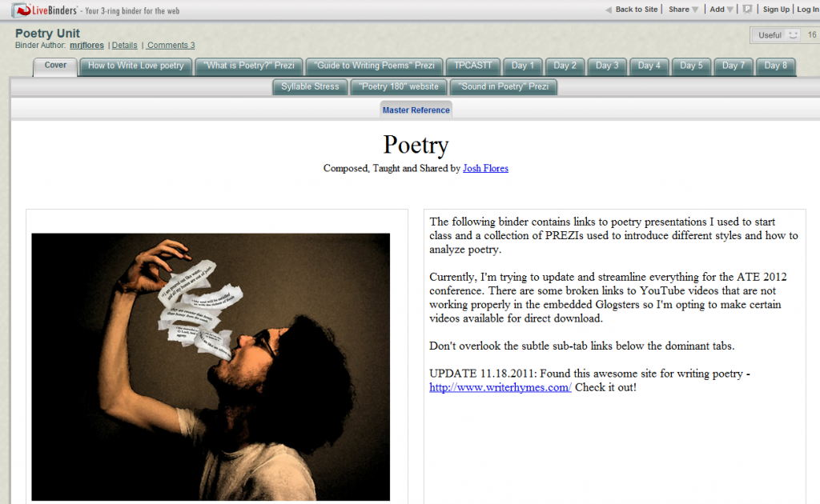Select the Master Reference sub-tab
820x504 pixels.
(x=416, y=110)
